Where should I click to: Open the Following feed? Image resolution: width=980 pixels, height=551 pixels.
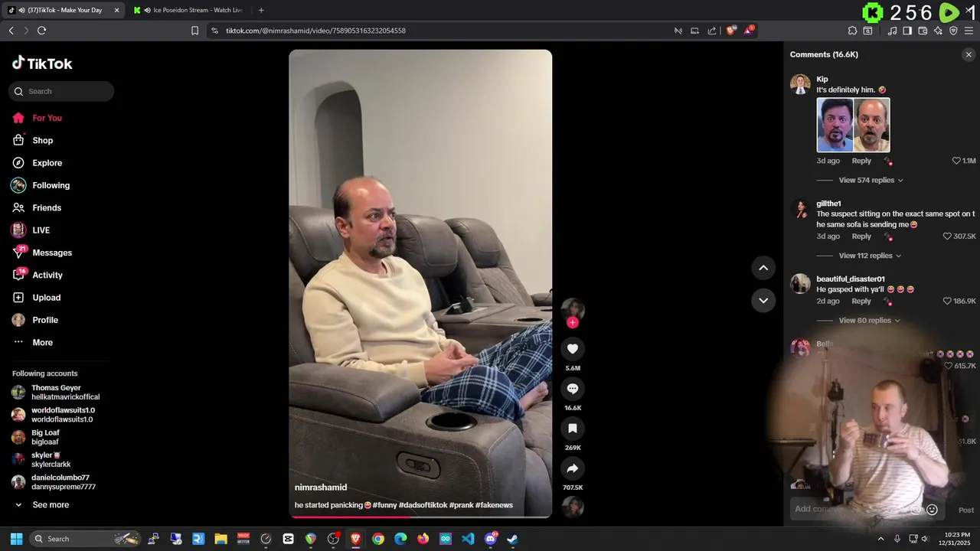point(51,185)
